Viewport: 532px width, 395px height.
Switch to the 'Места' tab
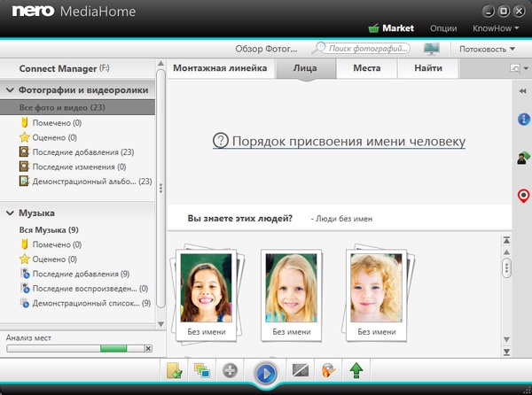click(366, 68)
